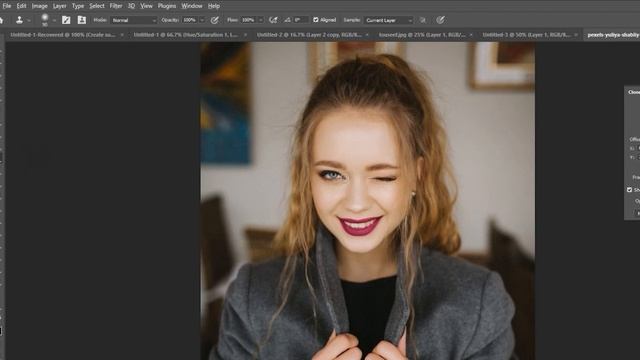Expand the Clone Stamp tool preset picker arrow

[x=29, y=20]
